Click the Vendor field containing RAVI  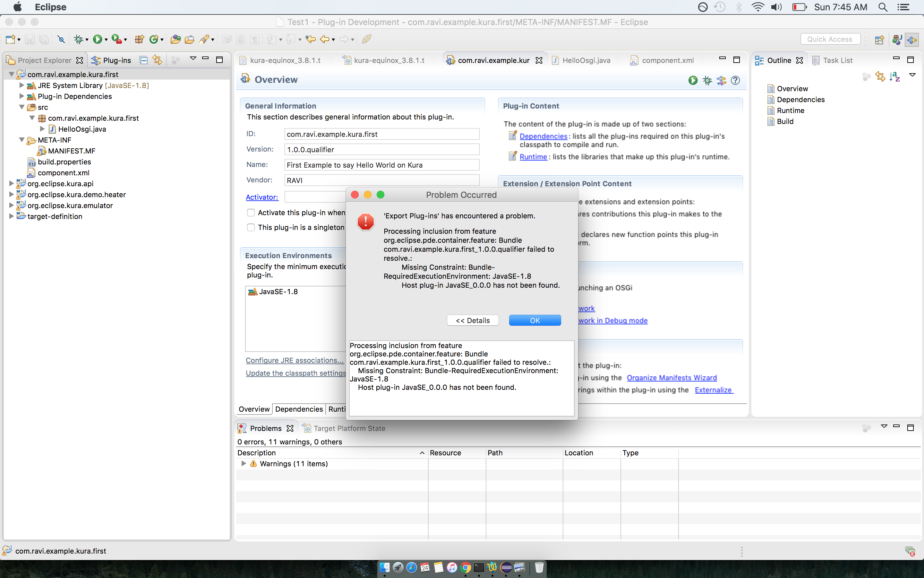pyautogui.click(x=382, y=180)
